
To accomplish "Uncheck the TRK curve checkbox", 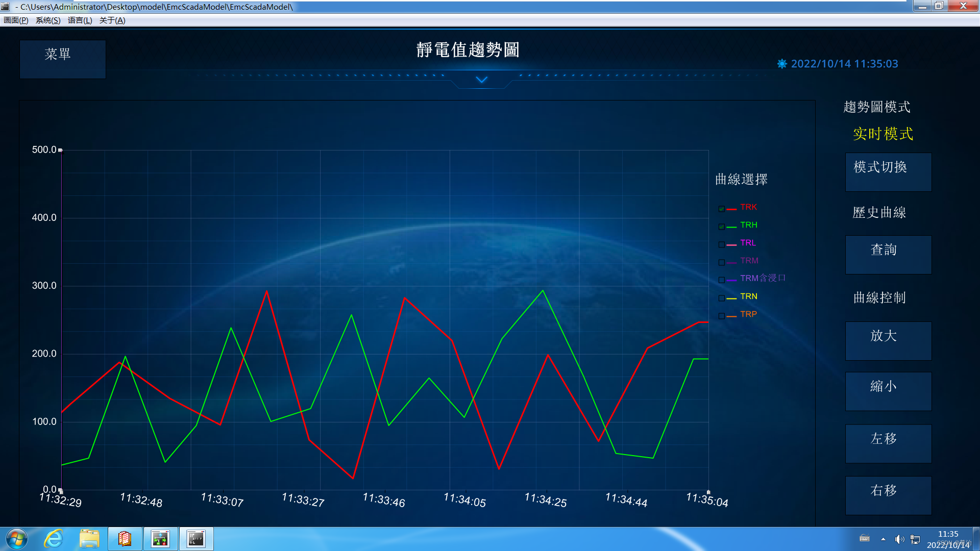I will pyautogui.click(x=721, y=209).
